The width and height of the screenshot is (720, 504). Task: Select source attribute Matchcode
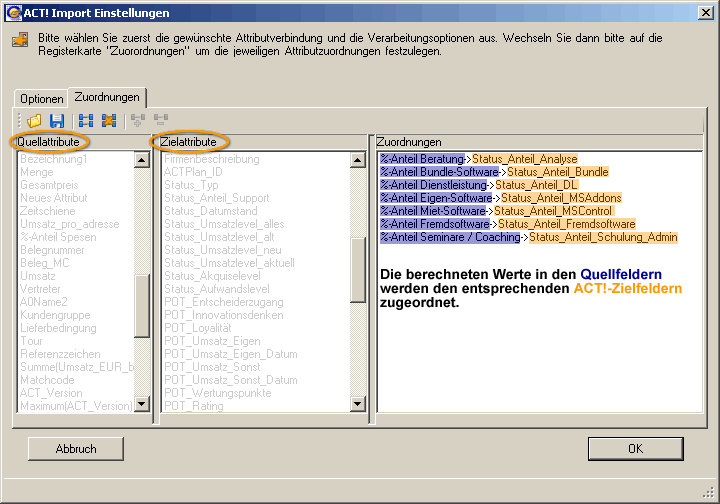point(47,380)
